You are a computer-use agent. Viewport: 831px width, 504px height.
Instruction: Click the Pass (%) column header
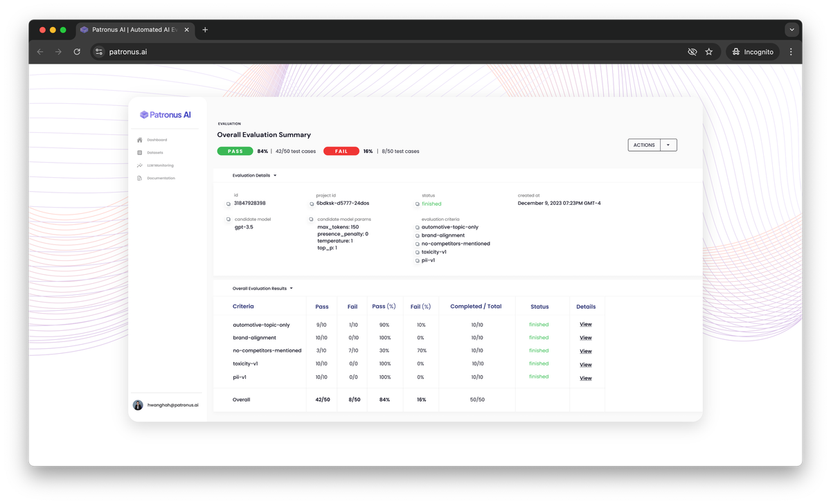384,306
